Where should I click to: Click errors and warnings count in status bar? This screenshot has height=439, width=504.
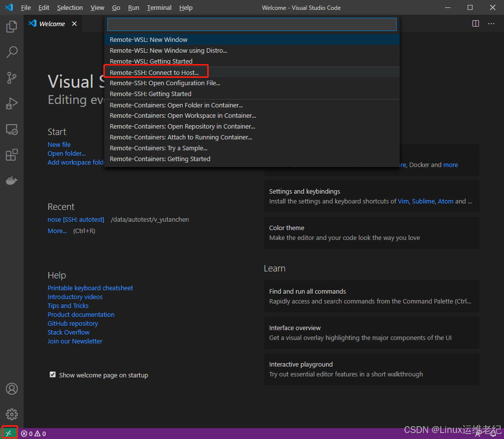(33, 434)
